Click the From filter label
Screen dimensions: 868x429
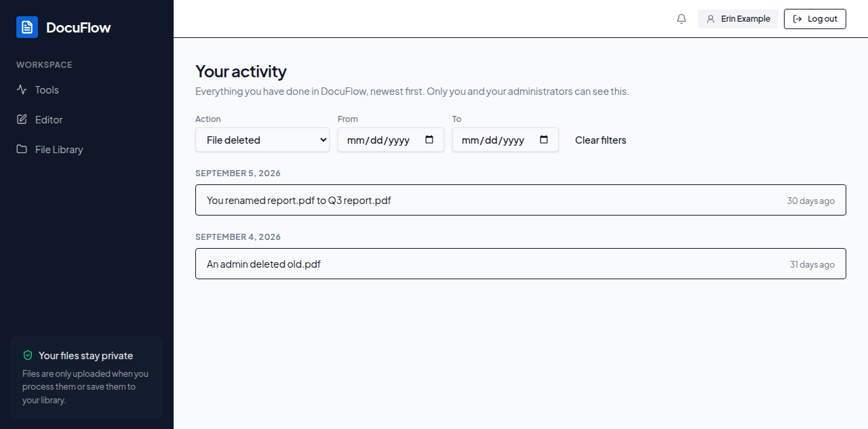coord(348,119)
